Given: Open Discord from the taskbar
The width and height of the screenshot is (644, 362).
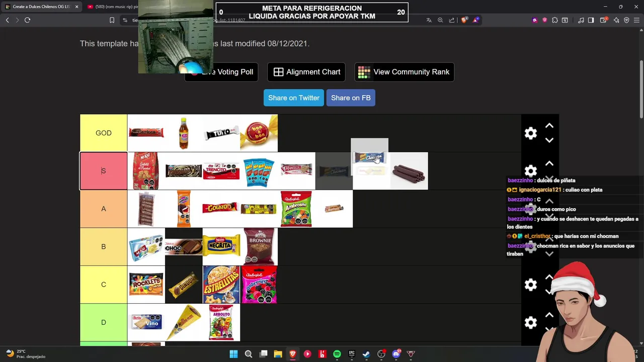Looking at the screenshot, I should pos(396,354).
